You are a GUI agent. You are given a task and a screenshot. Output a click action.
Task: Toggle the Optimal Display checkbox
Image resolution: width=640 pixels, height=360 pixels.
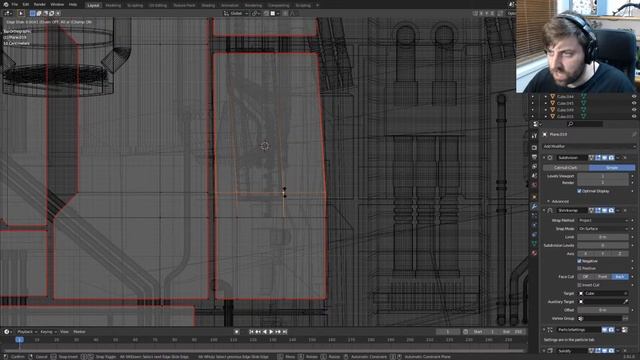point(579,191)
